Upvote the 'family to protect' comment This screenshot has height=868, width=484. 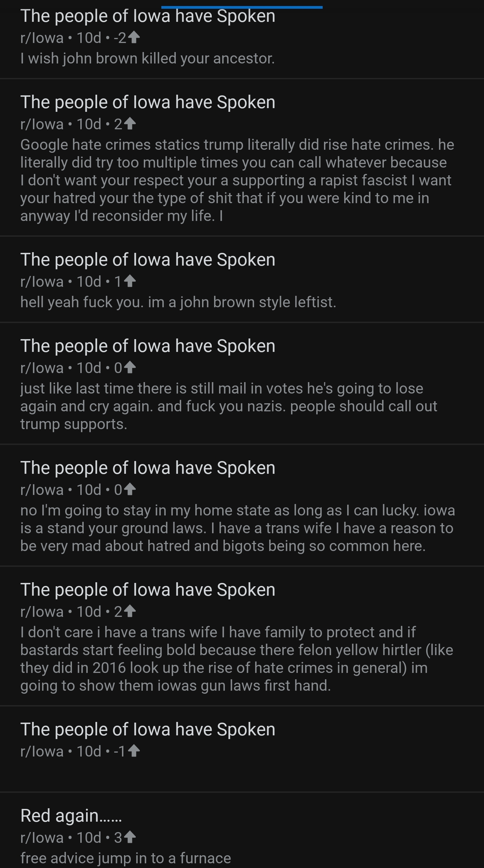[x=130, y=611]
